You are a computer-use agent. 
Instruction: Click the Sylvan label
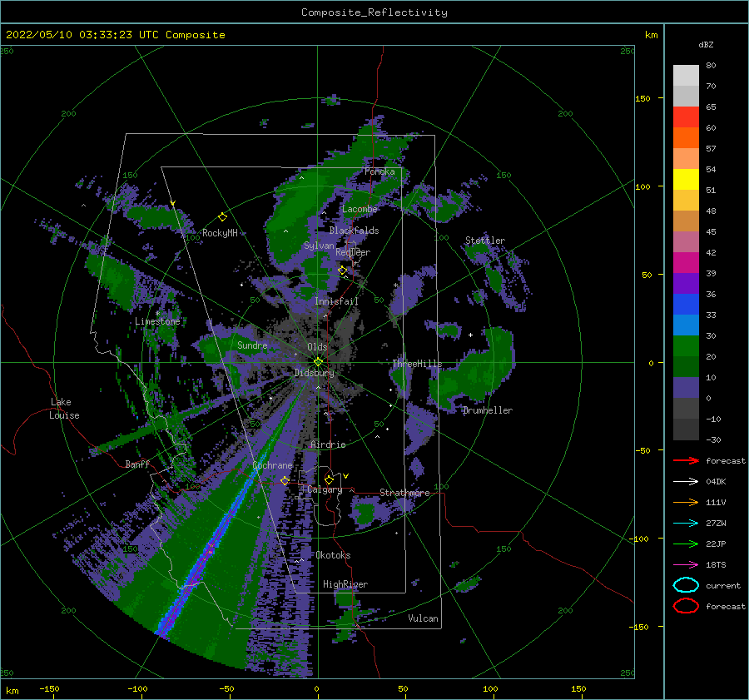pos(319,246)
